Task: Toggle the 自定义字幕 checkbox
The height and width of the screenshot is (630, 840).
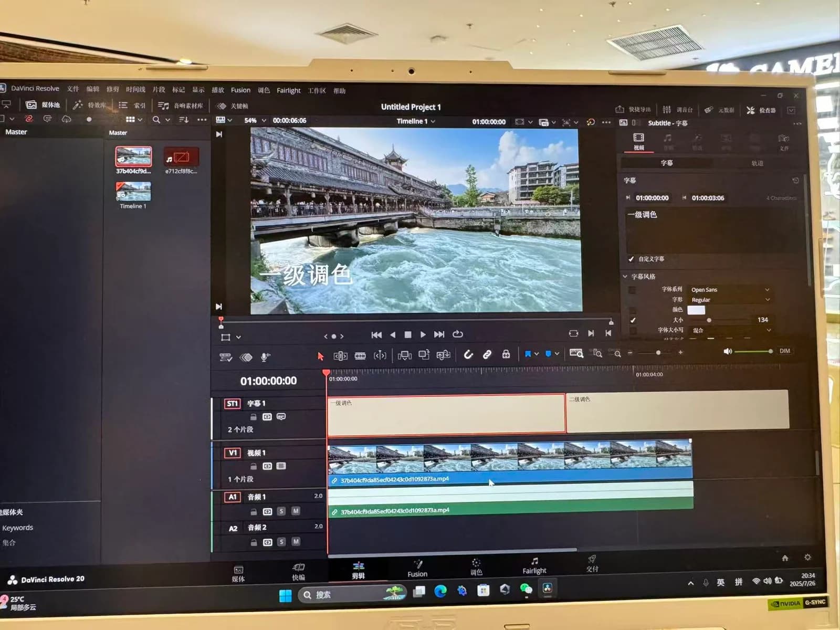Action: tap(631, 259)
